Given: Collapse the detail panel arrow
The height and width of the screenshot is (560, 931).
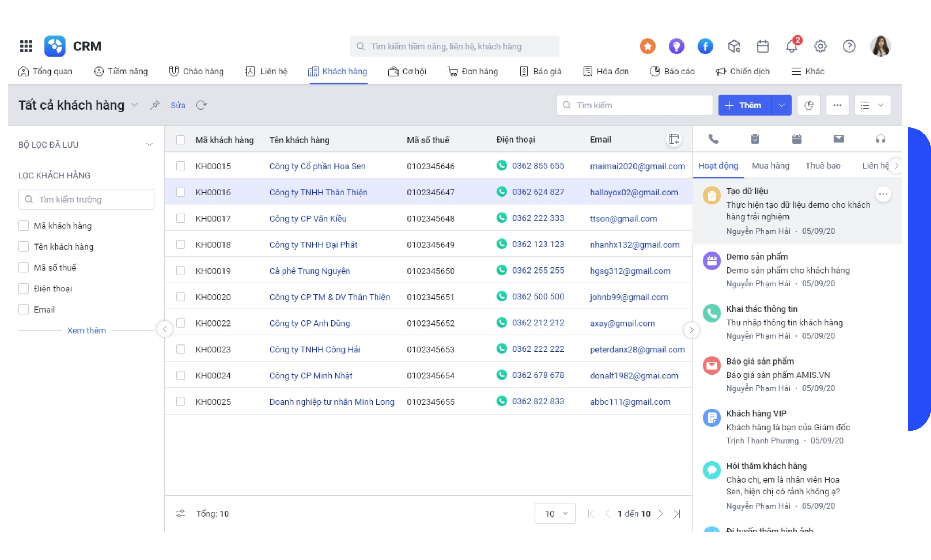Looking at the screenshot, I should coord(691,330).
